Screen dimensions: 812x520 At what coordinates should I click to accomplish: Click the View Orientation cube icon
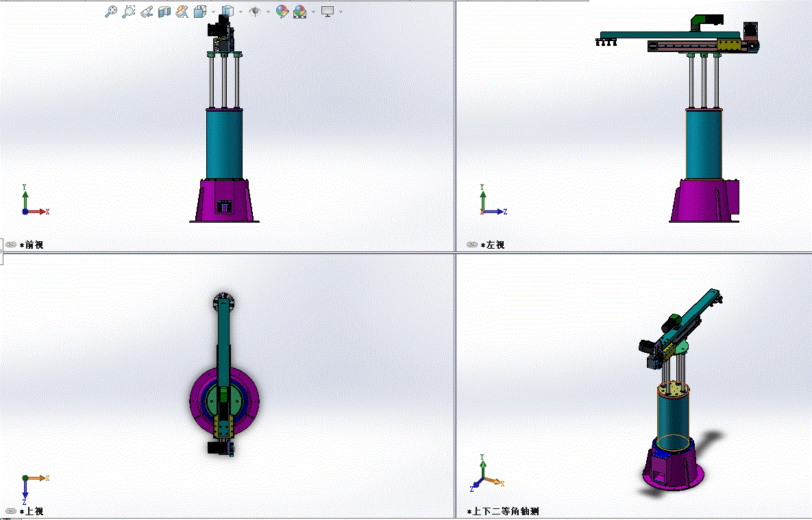199,12
